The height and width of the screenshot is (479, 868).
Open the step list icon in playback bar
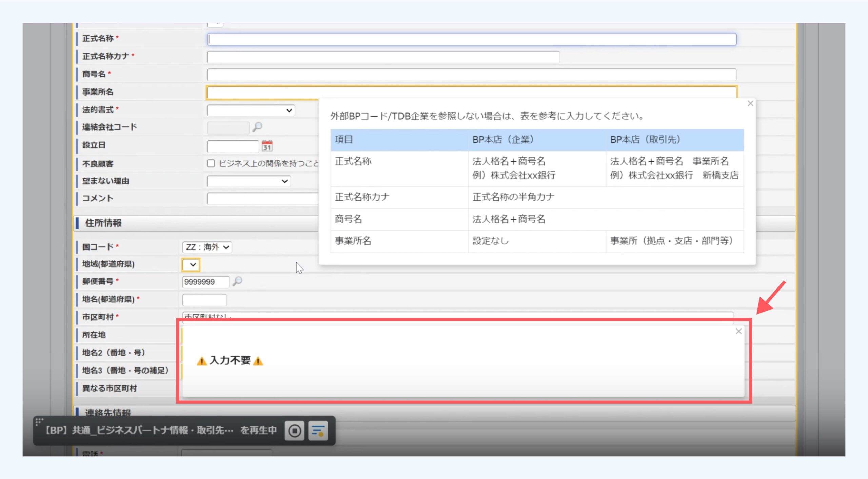pyautogui.click(x=318, y=431)
